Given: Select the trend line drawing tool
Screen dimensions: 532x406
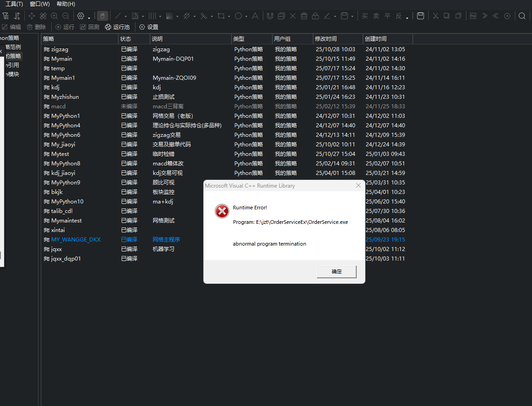Looking at the screenshot, I should tap(118, 16).
